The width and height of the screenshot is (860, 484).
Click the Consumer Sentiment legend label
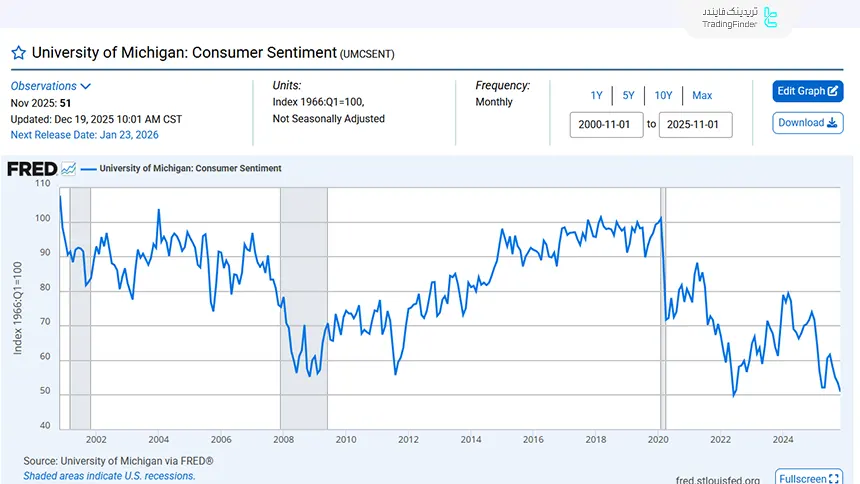point(190,169)
